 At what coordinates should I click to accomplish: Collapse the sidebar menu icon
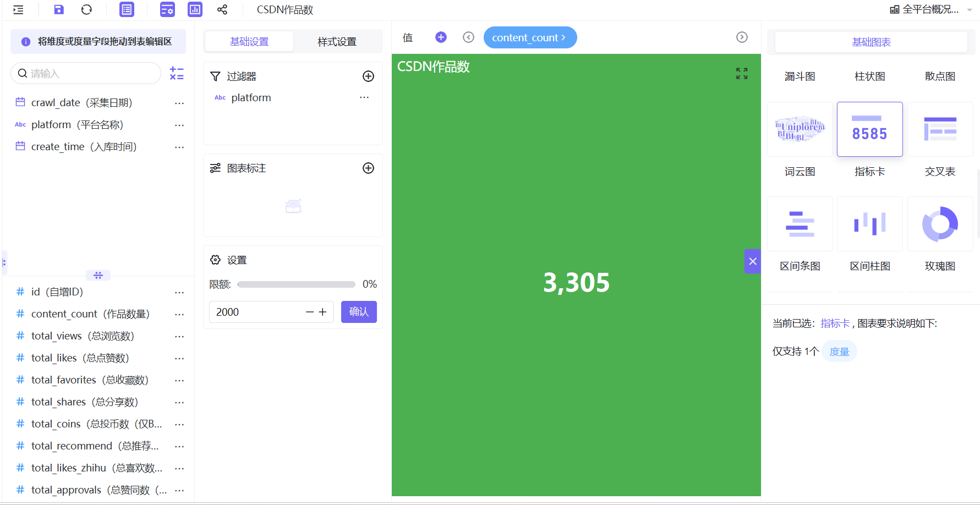click(18, 9)
